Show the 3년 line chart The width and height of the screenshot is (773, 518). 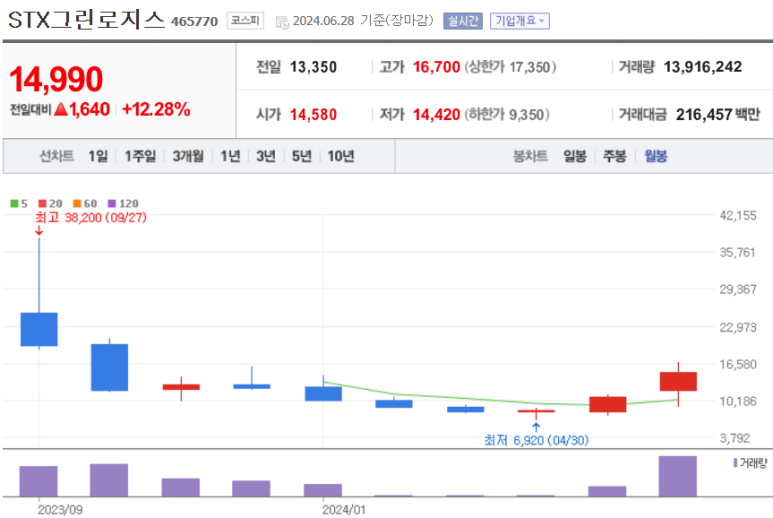266,156
